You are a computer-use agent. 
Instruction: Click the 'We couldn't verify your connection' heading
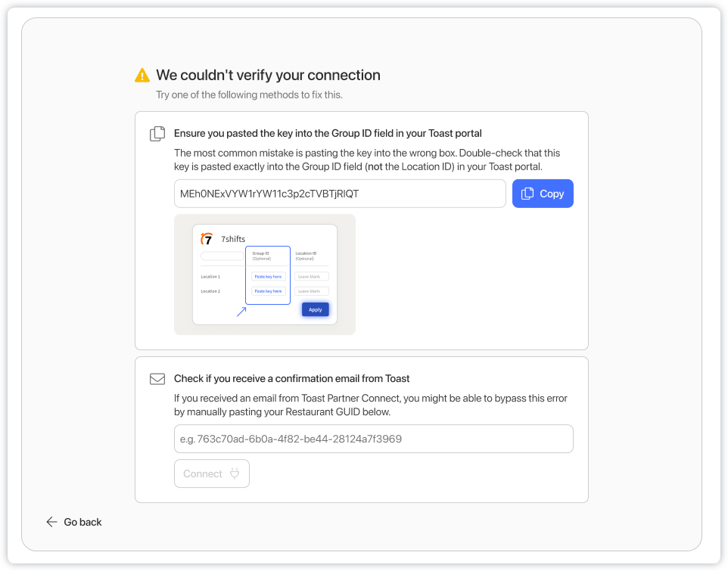point(268,76)
